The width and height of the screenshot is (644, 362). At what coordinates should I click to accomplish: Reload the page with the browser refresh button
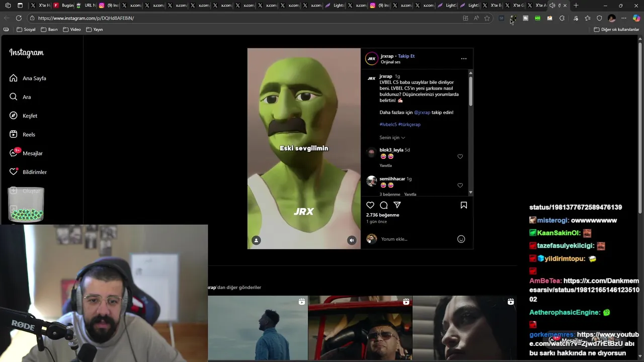click(19, 18)
